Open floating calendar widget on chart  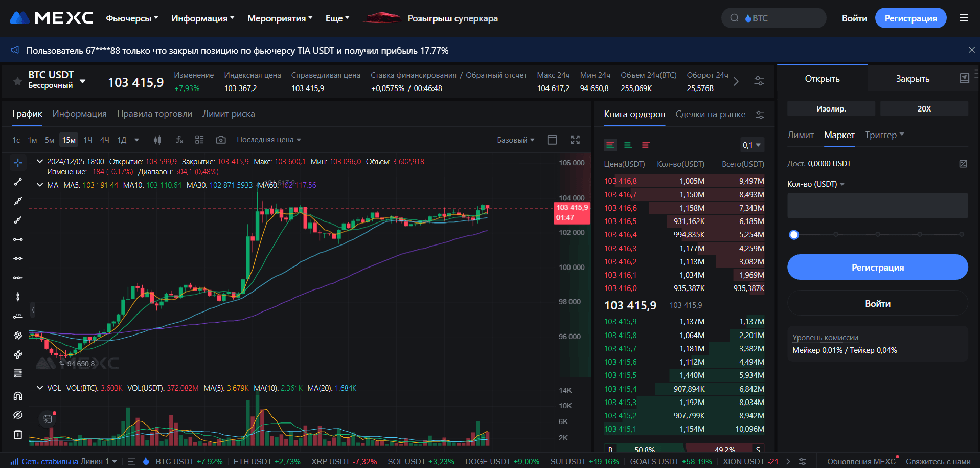(x=48, y=419)
